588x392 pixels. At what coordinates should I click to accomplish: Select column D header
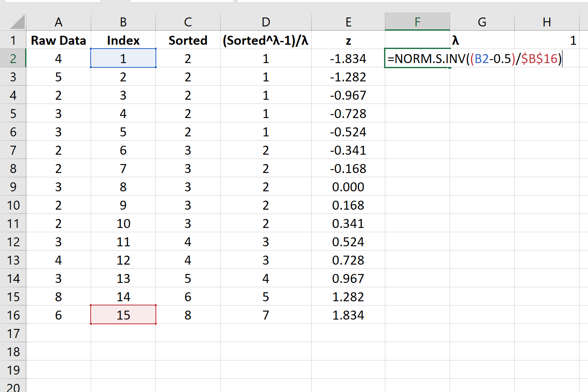(266, 22)
